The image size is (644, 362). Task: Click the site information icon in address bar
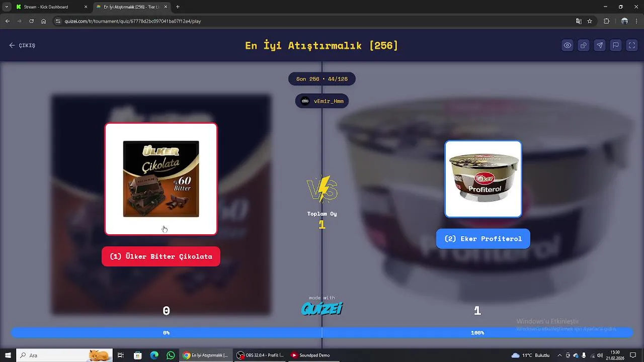(58, 21)
